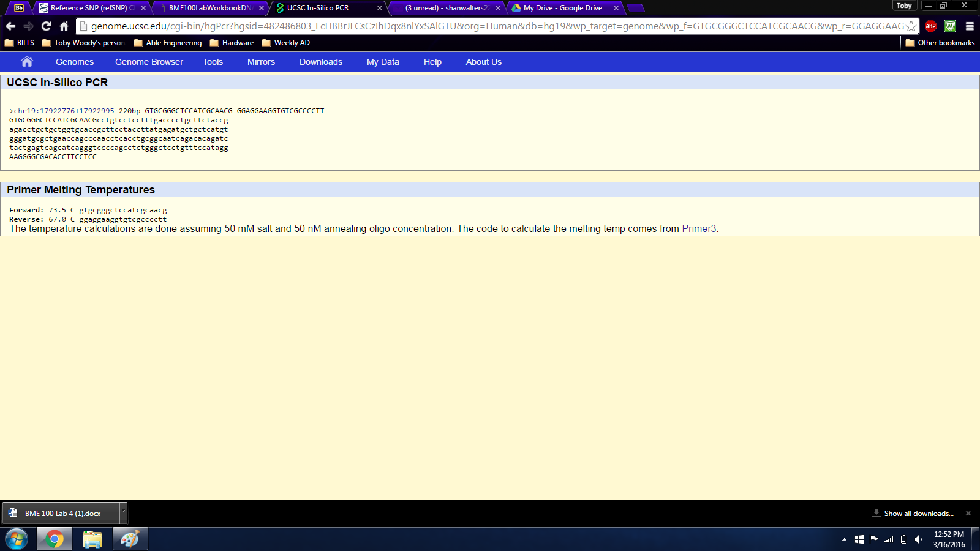Click Show all downloads link
980x551 pixels.
(x=918, y=514)
